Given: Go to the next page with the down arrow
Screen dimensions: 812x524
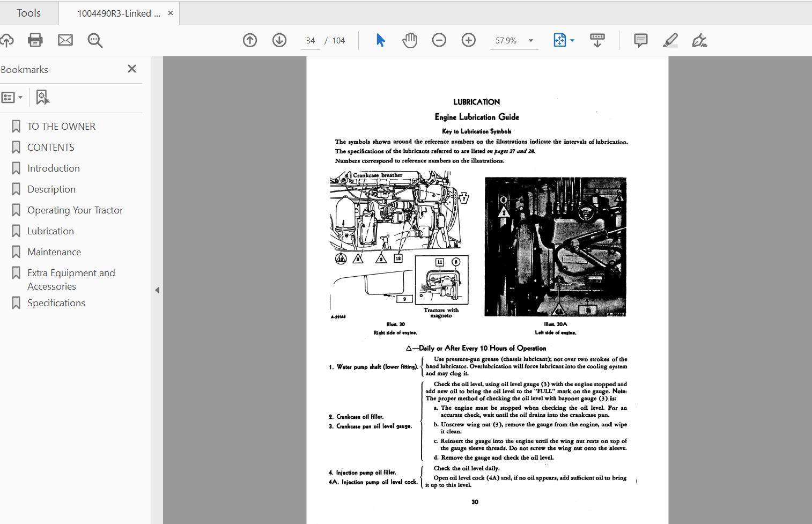Looking at the screenshot, I should (279, 40).
